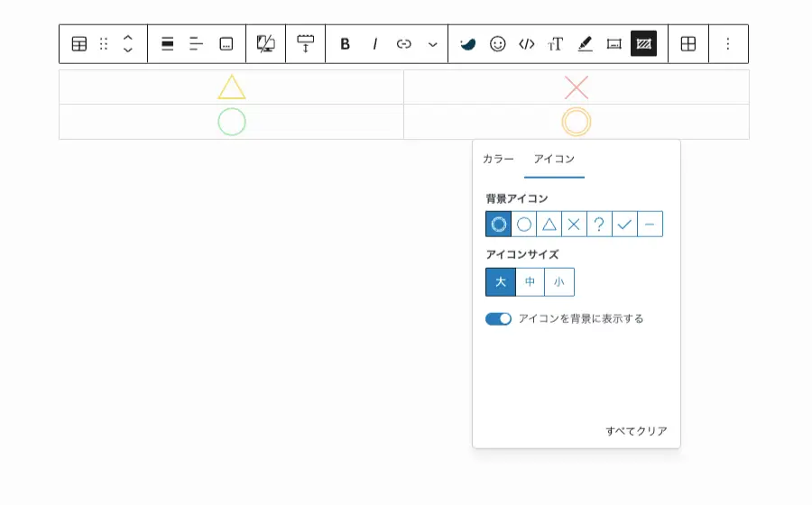
Task: Open the smiley face icon inserter
Action: pos(498,44)
